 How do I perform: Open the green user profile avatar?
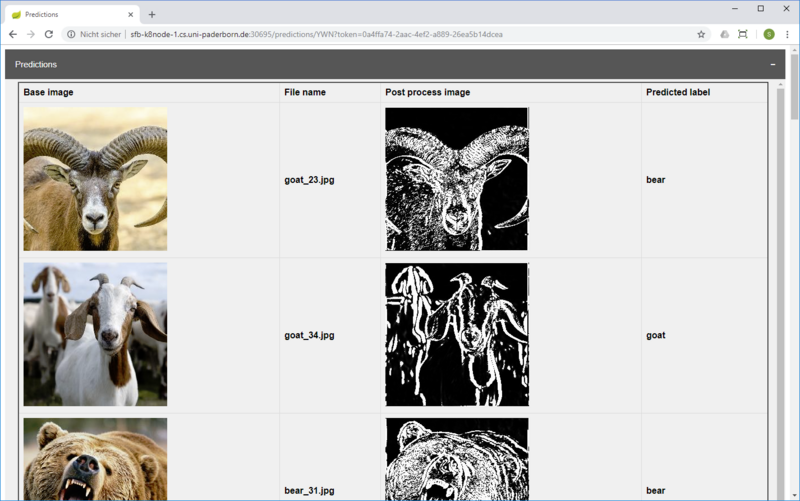[x=769, y=34]
